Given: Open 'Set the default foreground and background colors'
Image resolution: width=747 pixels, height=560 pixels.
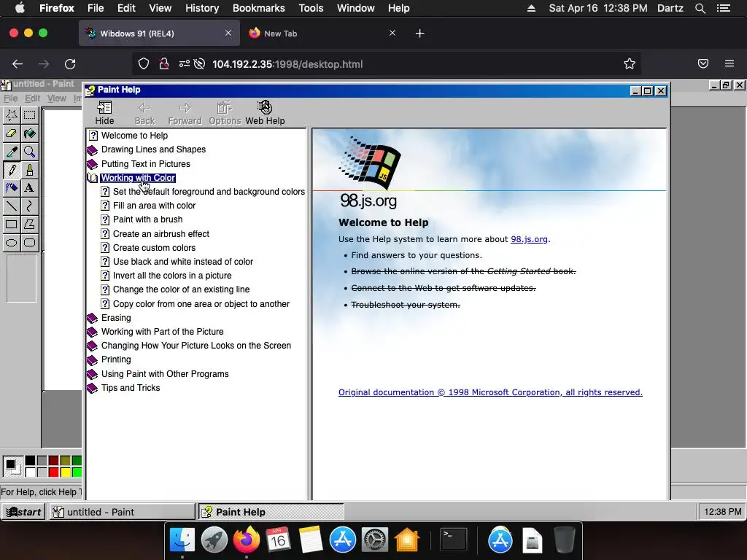Looking at the screenshot, I should pyautogui.click(x=209, y=192).
